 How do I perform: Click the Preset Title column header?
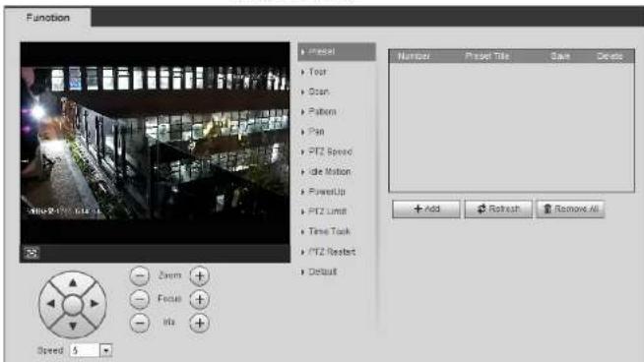(x=487, y=56)
